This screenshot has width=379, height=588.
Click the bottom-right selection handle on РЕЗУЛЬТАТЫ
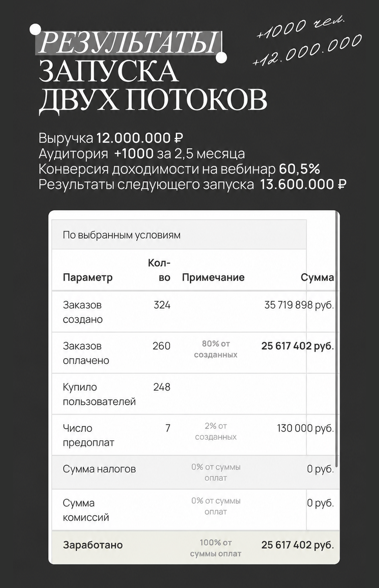[221, 58]
